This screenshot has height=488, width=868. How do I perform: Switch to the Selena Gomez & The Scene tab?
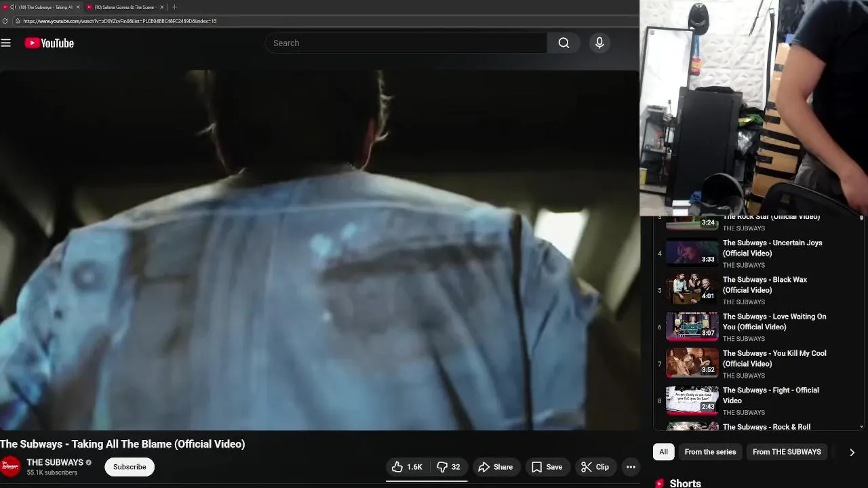(x=125, y=7)
